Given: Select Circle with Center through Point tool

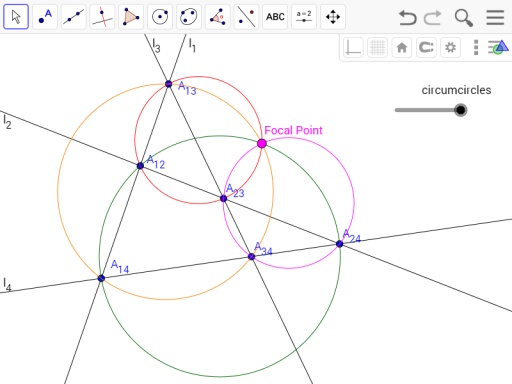Looking at the screenshot, I should click(160, 17).
